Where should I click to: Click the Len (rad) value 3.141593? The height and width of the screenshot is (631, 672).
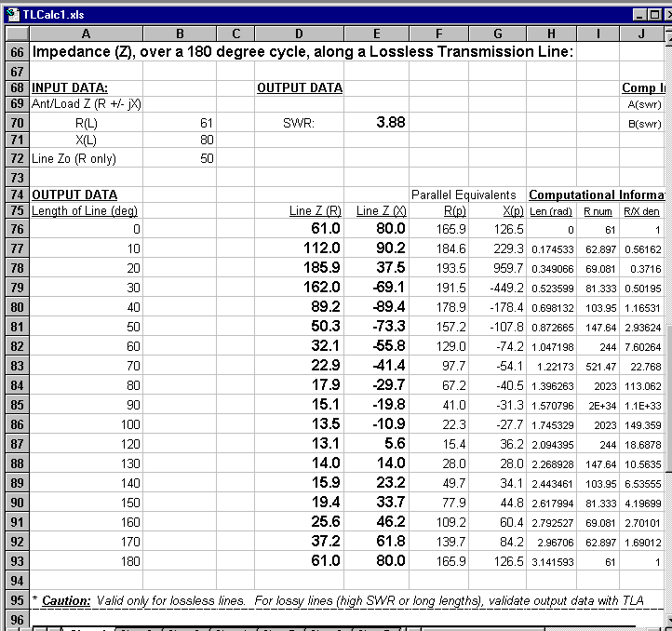click(x=553, y=562)
